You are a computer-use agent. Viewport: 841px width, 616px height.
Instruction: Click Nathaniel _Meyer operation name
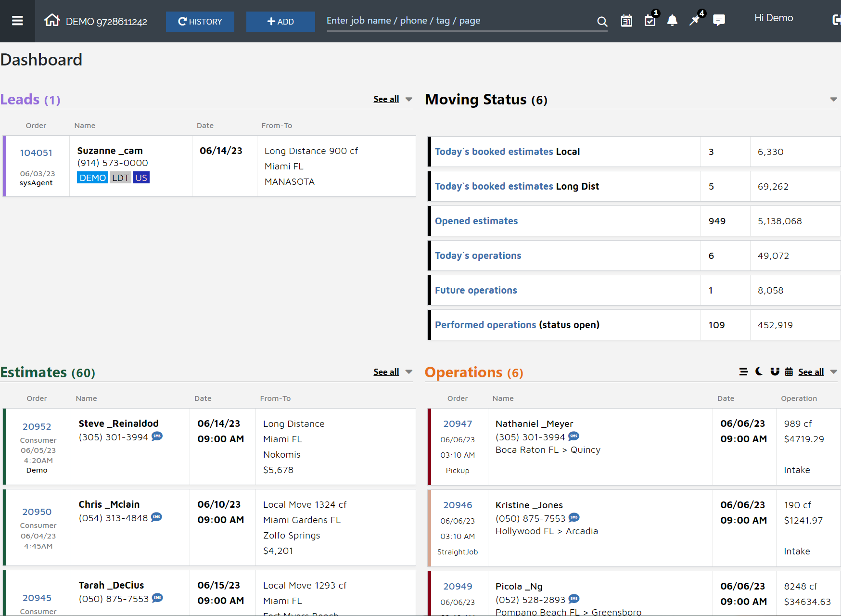(534, 423)
